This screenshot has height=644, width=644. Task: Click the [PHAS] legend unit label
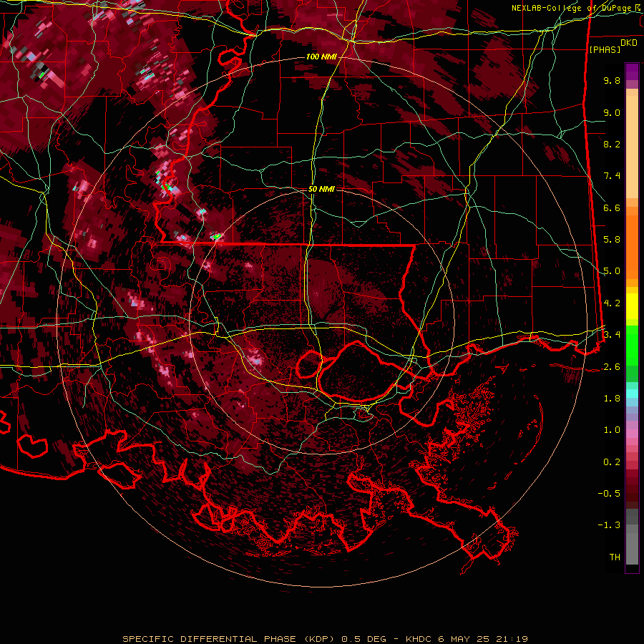(605, 49)
